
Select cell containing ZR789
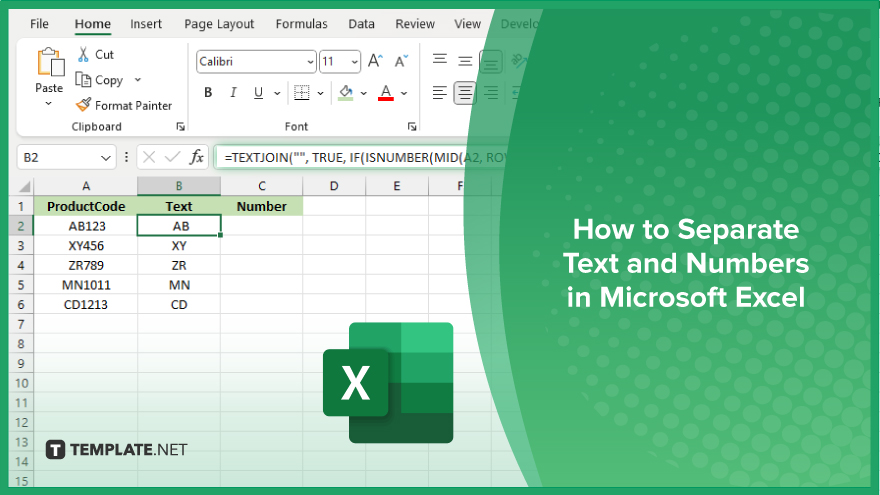[x=86, y=265]
